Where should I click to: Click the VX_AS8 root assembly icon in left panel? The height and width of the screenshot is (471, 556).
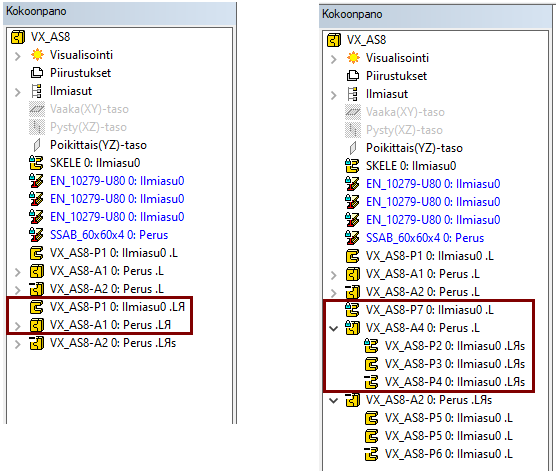pyautogui.click(x=18, y=37)
